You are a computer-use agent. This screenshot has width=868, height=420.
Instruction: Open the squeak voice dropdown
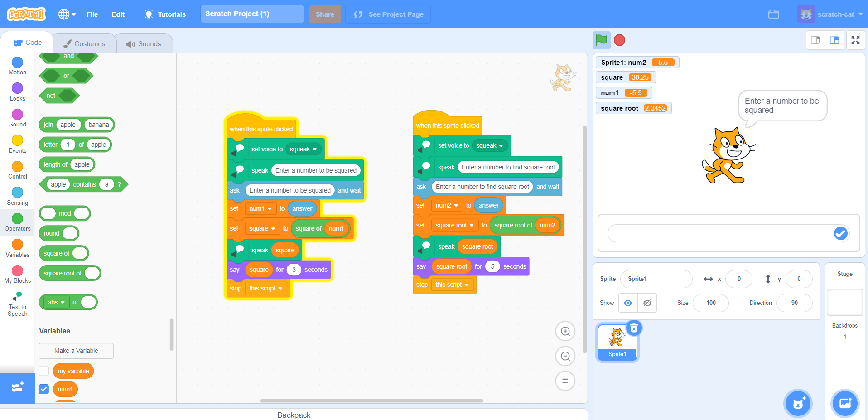pyautogui.click(x=304, y=149)
